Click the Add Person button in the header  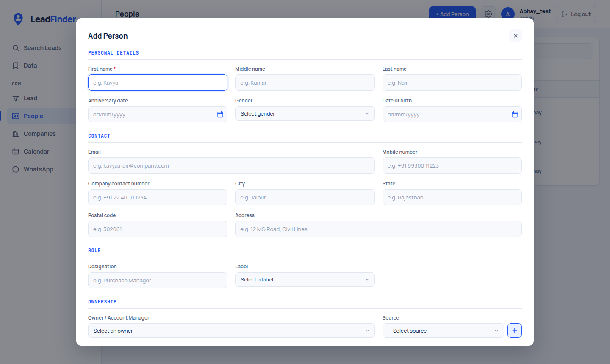[452, 14]
